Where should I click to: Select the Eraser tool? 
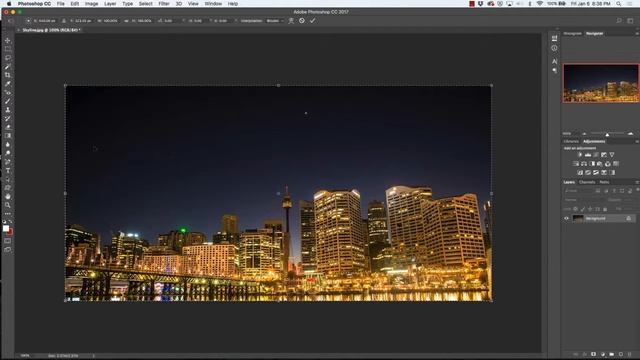(x=8, y=127)
